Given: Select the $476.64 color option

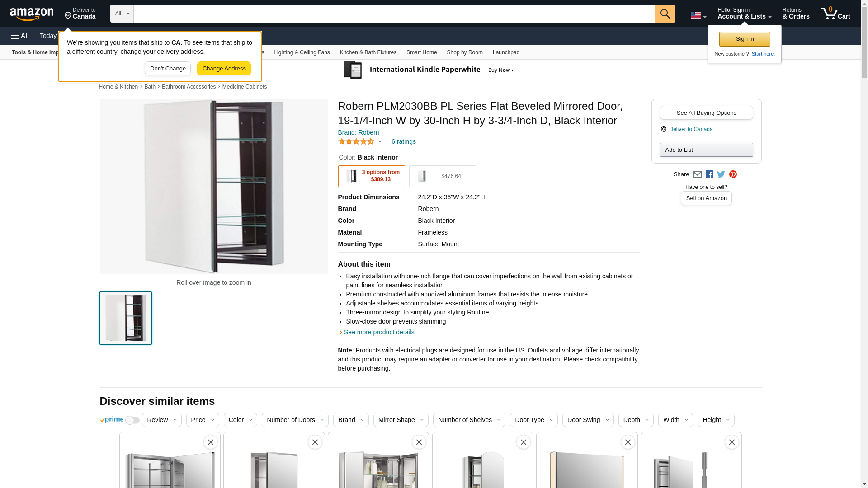Looking at the screenshot, I should tap(442, 176).
